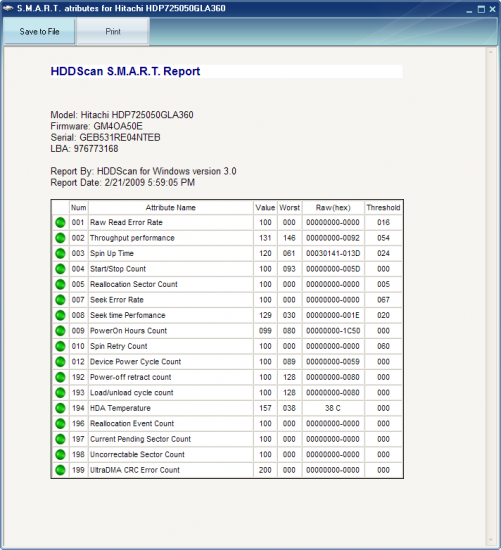Click the raw value 00000000-001E
This screenshot has width=501, height=550.
[333, 315]
